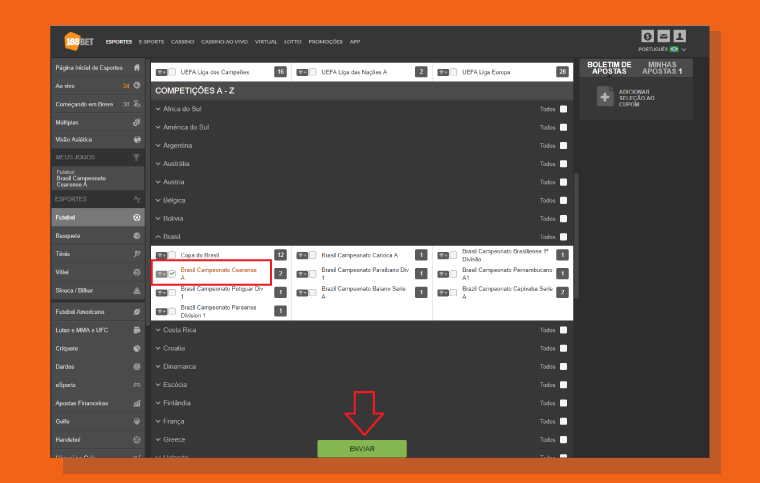The height and width of the screenshot is (483, 760).
Task: Click the tennis racket icon beside Tênis
Action: [137, 254]
